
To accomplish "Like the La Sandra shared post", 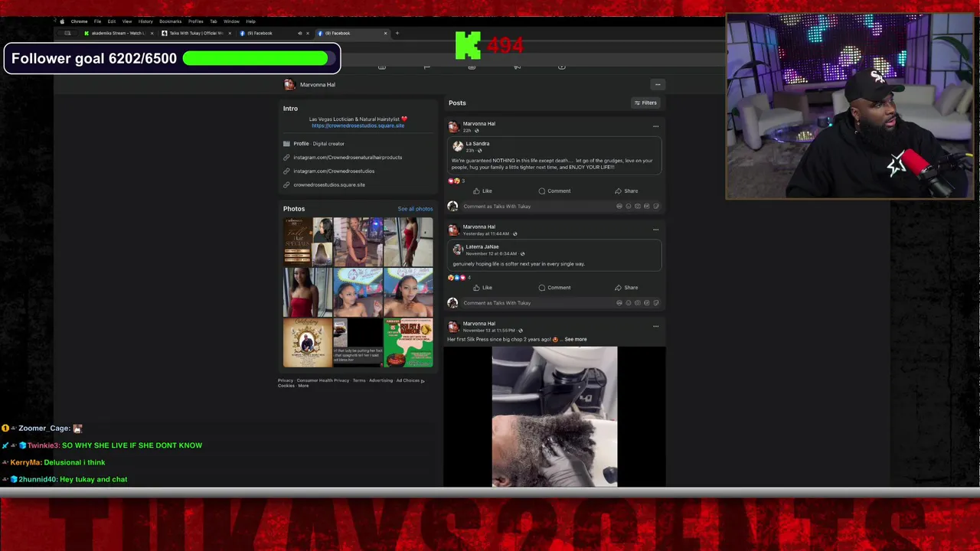I will tap(482, 191).
